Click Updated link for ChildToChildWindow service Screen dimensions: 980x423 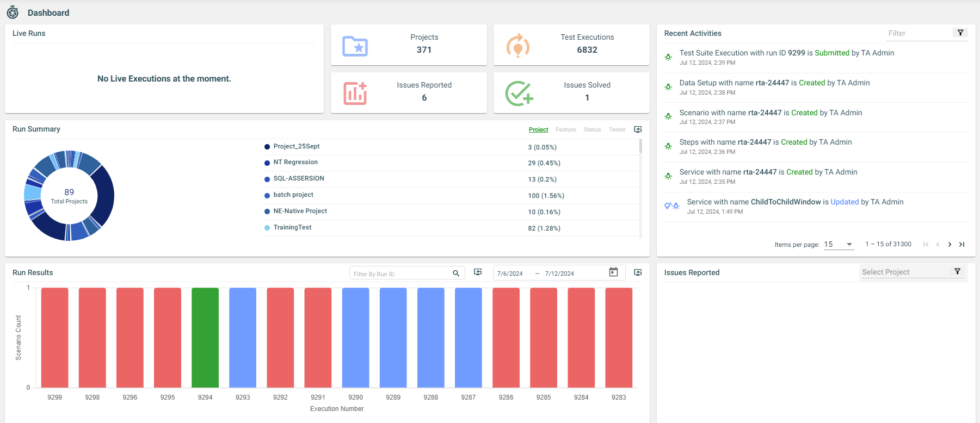(x=844, y=202)
